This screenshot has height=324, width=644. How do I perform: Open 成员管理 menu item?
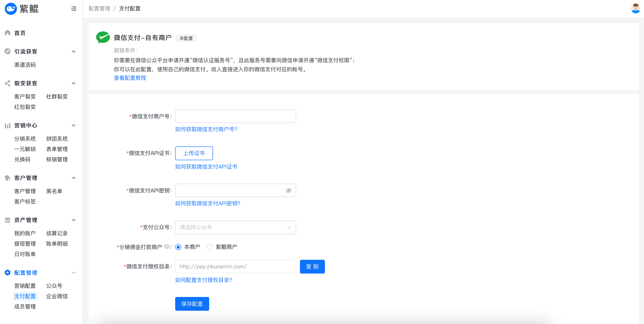click(25, 306)
